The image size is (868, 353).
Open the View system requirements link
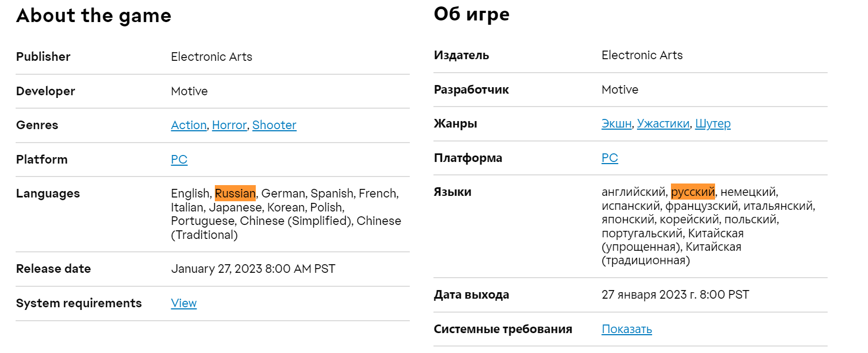[x=184, y=303]
